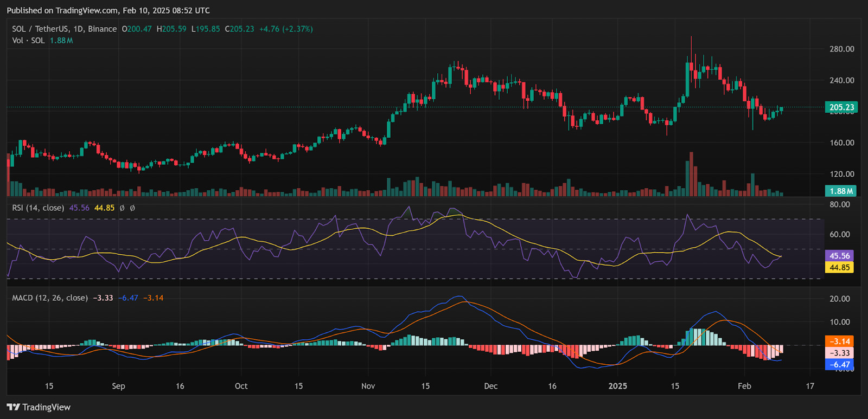Click the 80.00 level on the RSI scale
The height and width of the screenshot is (419, 868).
click(x=839, y=204)
